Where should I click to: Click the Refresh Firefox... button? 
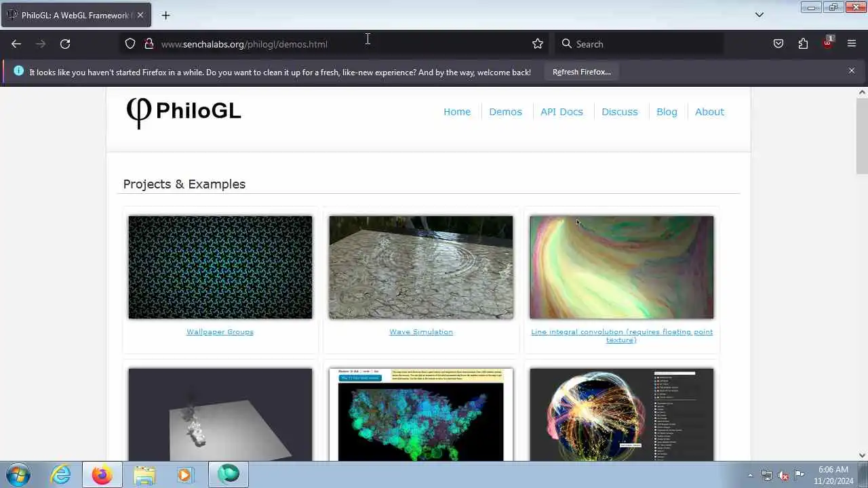[581, 72]
